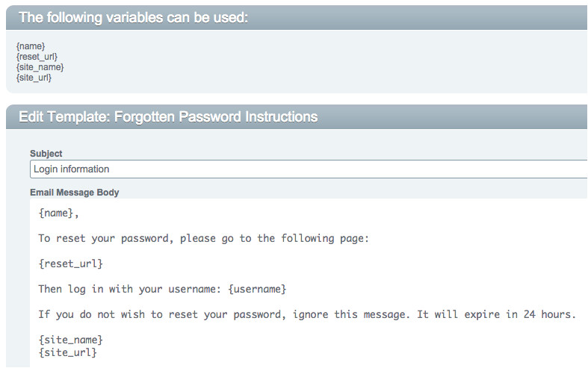Place cursor on {site_url} in the message body
This screenshot has width=588, height=368.
(x=67, y=352)
